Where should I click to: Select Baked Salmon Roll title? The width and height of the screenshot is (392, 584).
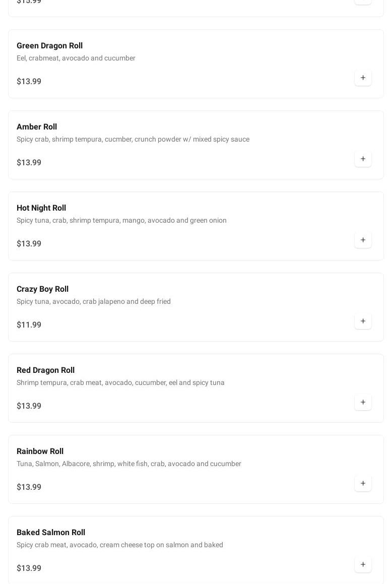click(51, 533)
